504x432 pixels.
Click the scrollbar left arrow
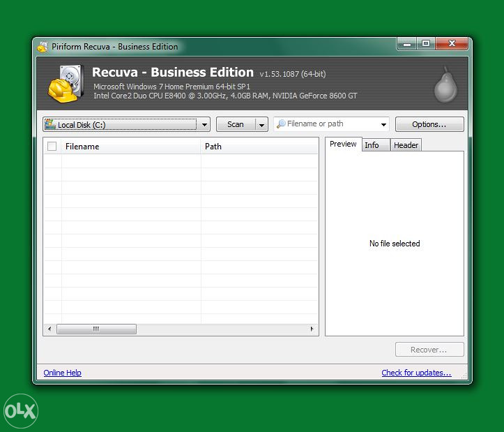pos(49,329)
